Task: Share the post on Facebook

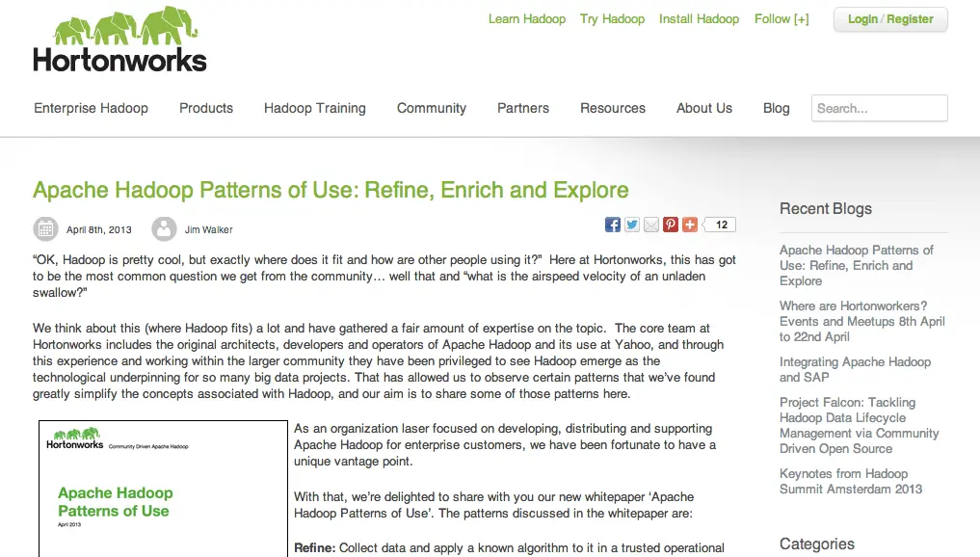Action: click(x=613, y=225)
